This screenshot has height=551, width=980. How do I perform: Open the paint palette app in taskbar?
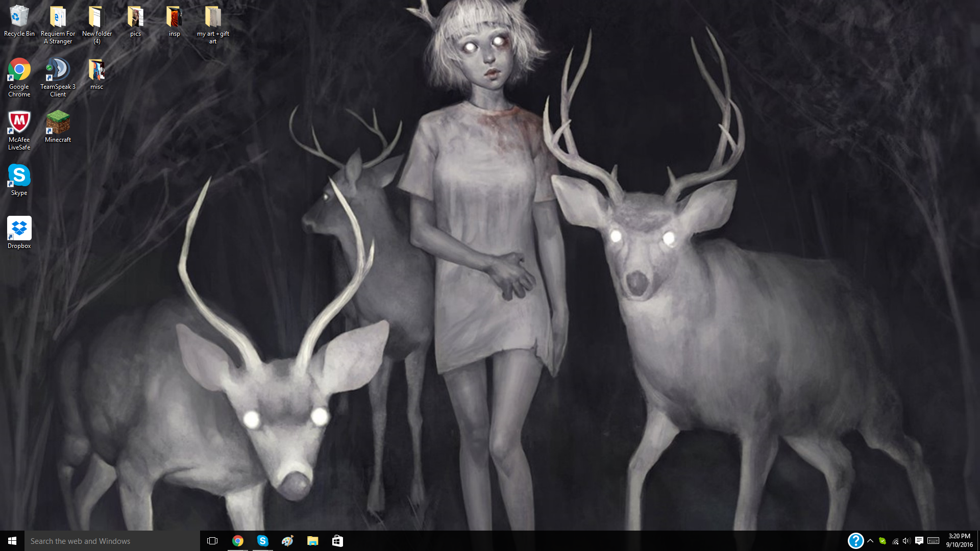pyautogui.click(x=287, y=541)
